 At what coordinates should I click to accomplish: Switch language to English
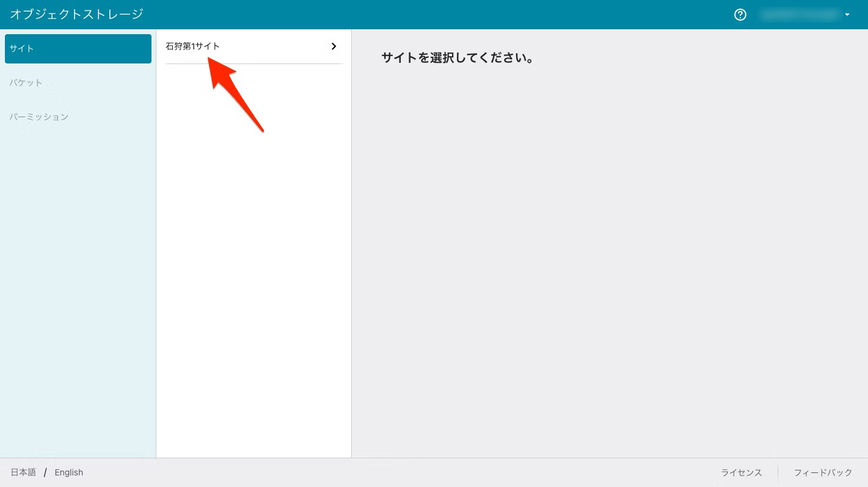(69, 472)
